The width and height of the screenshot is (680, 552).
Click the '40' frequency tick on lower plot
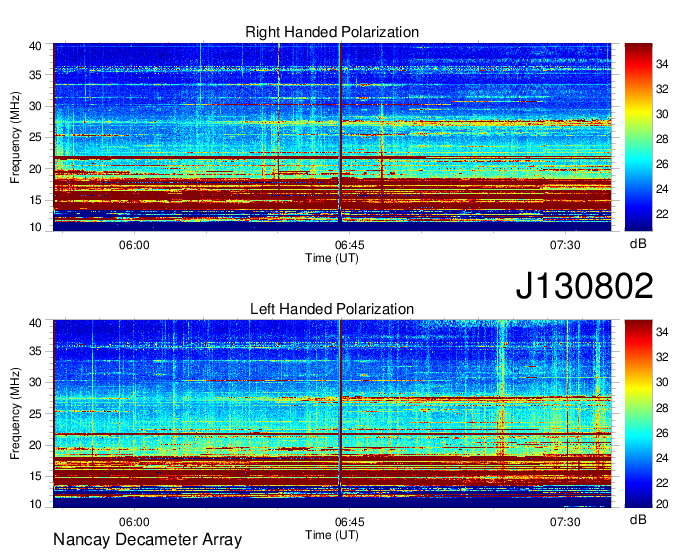pos(35,323)
